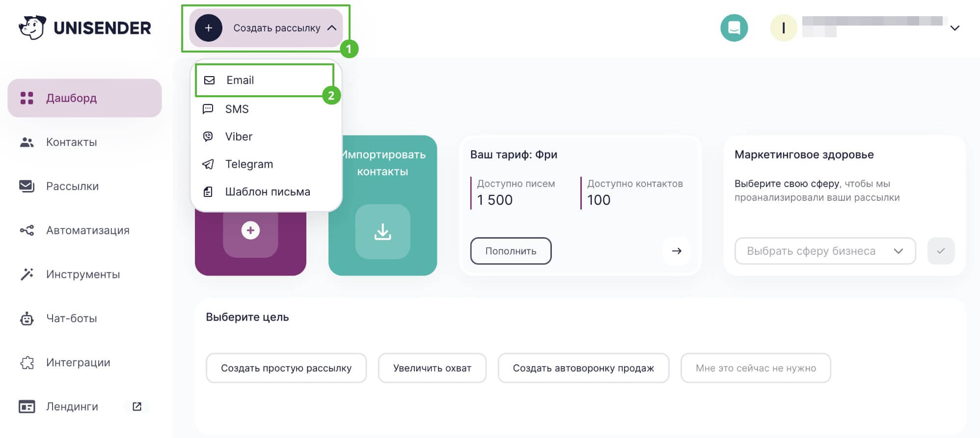Collapse the Создать рассылку dropdown chevron
The height and width of the screenshot is (438, 980).
(x=332, y=28)
